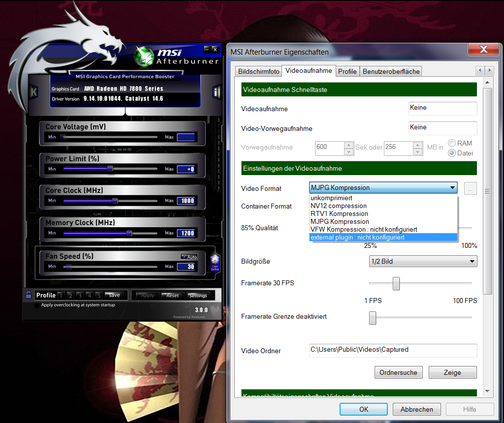Select profile slot 2
The image size is (504, 423).
coord(70,295)
